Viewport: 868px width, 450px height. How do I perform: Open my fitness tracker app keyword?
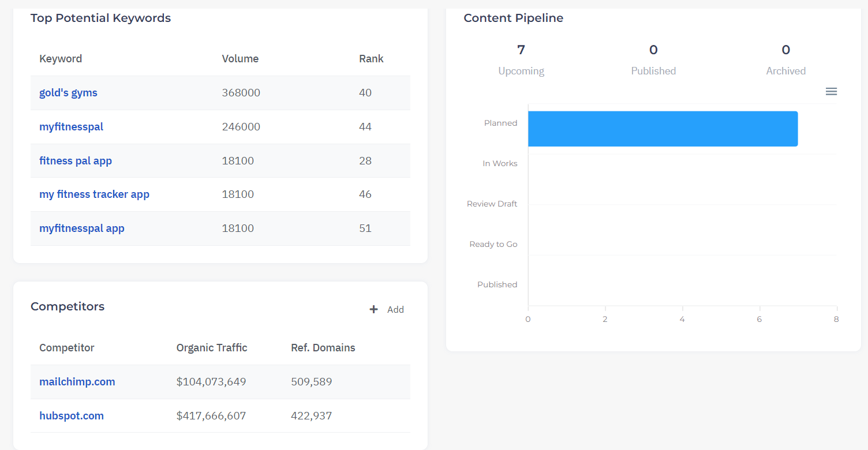click(x=94, y=194)
